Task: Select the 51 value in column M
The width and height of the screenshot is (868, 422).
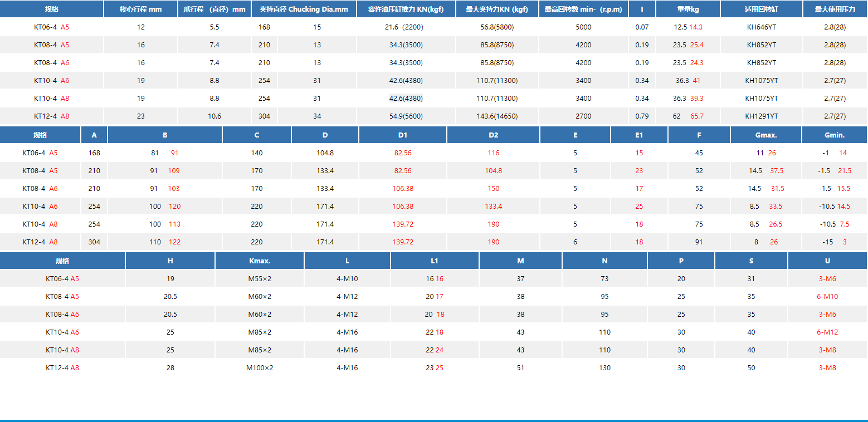Action: pos(520,368)
